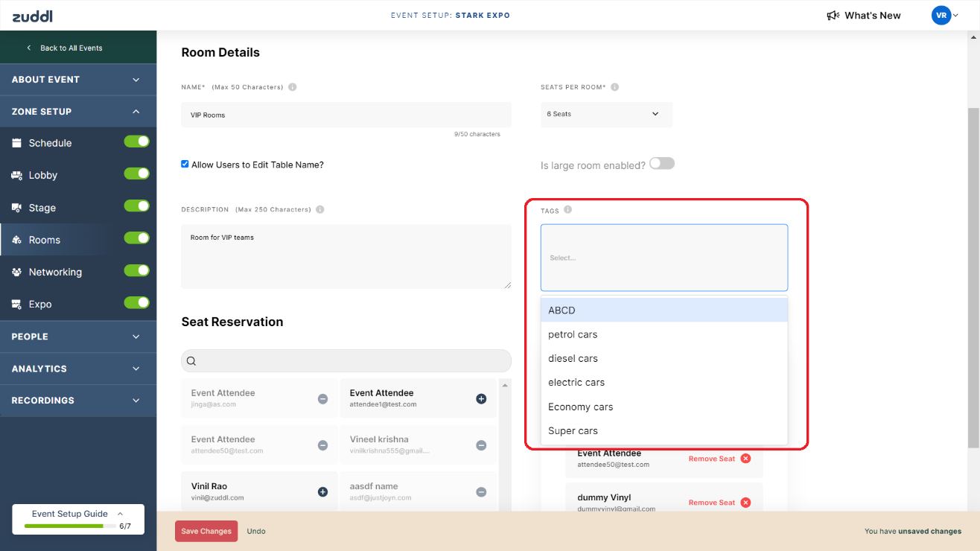Enable the large room toggle
The image size is (980, 551).
[661, 164]
